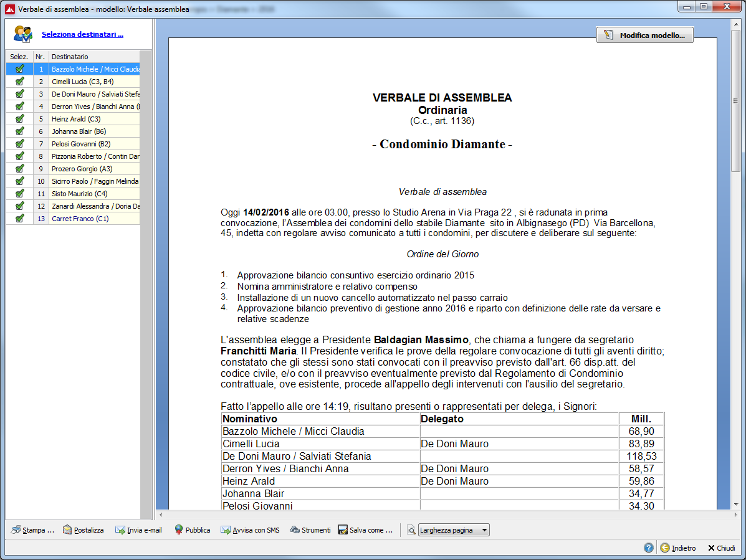
Task: Toggle checkbox for Carret Franco
Action: coord(19,219)
